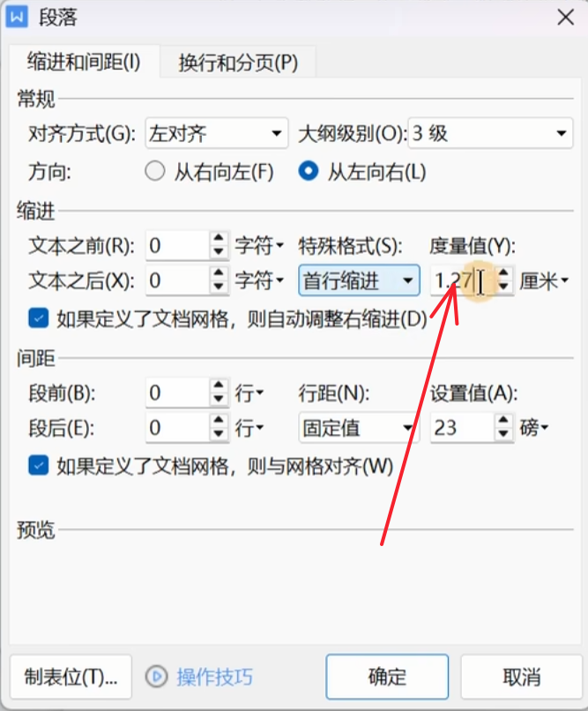Increase 度量值 with up arrow
This screenshot has width=588, height=711.
coord(503,273)
